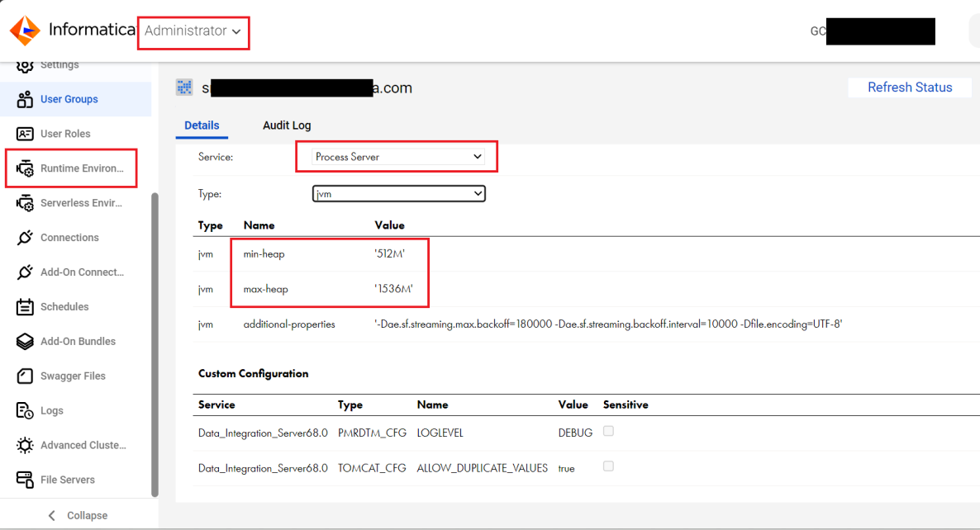This screenshot has height=530, width=980.
Task: Click the Connections plug icon
Action: tap(25, 237)
